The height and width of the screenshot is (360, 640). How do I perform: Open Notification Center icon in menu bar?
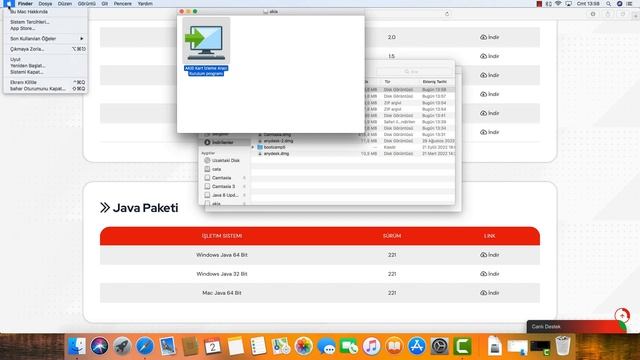(629, 4)
